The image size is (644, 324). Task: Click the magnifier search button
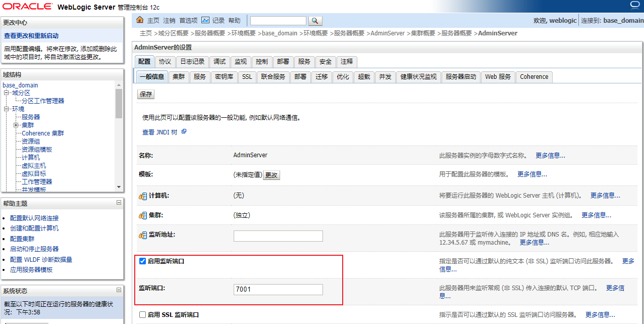315,21
